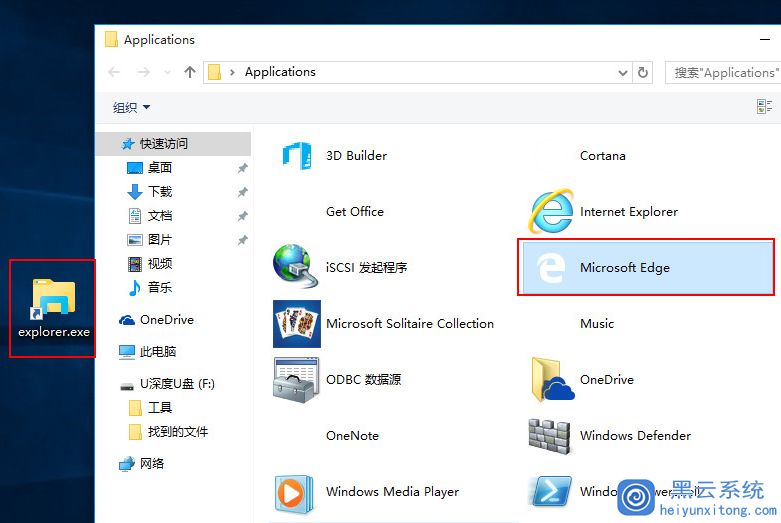Select the Windows PowerShell icon
This screenshot has width=781, height=523.
pyautogui.click(x=550, y=492)
